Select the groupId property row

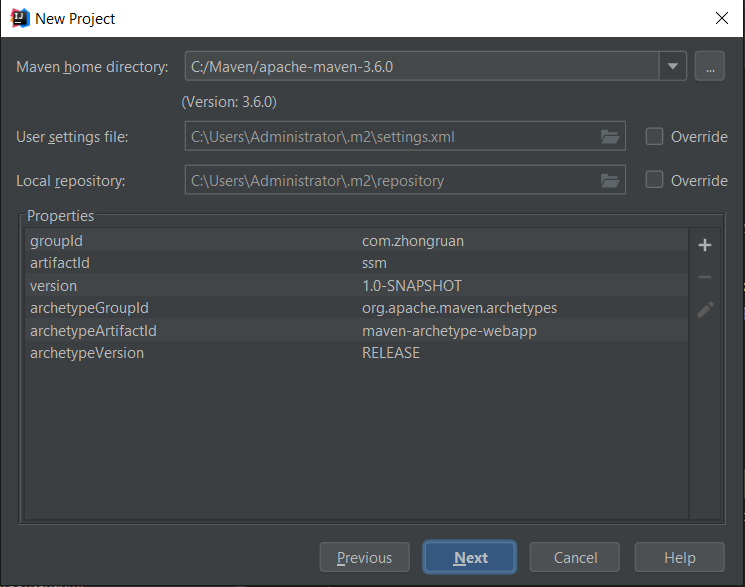(355, 241)
